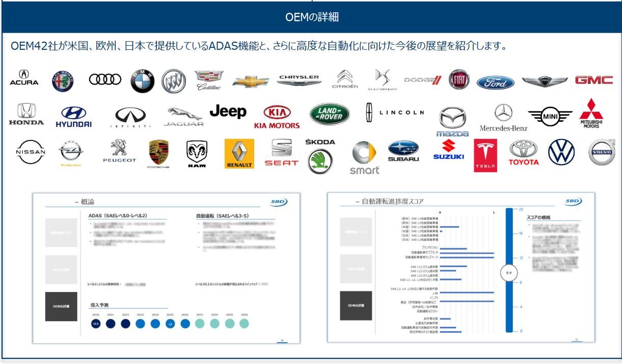This screenshot has height=364, width=622.
Task: Open the 概論 slide thumbnail
Action: click(166, 268)
